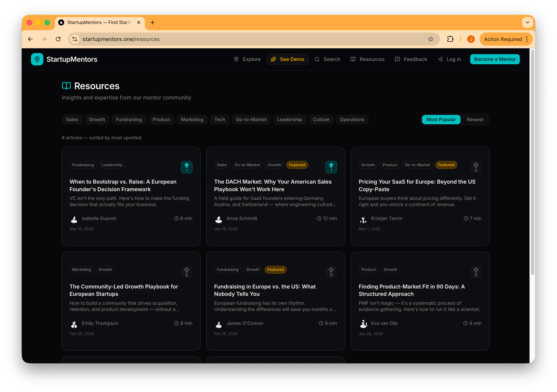Filter by Marketing filter chip
This screenshot has height=392, width=557.
192,120
